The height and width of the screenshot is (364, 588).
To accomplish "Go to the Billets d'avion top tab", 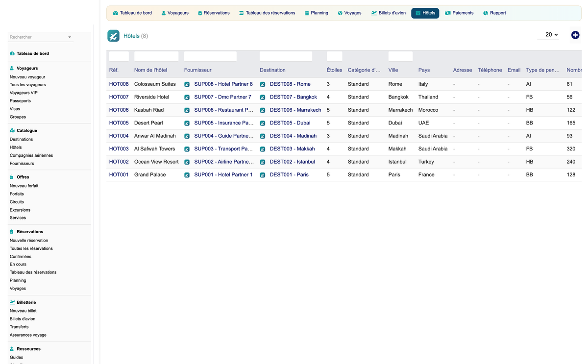I will [389, 13].
